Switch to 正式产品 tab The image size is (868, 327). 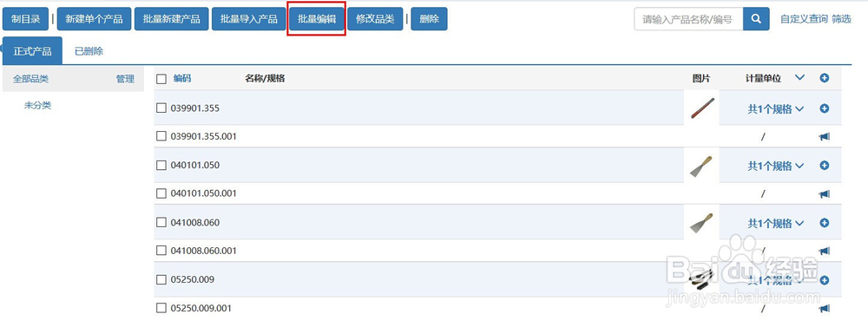(32, 51)
